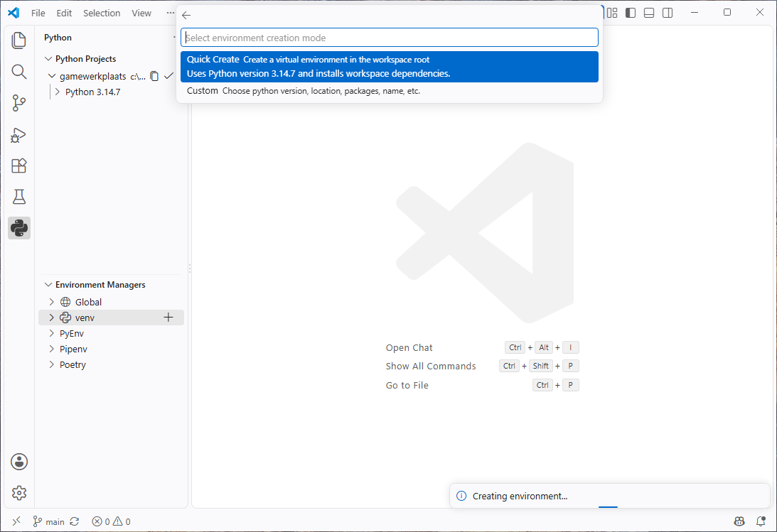Viewport: 777px width, 532px height.
Task: Click the checkmark beside gamewerkplaats
Action: coord(169,76)
